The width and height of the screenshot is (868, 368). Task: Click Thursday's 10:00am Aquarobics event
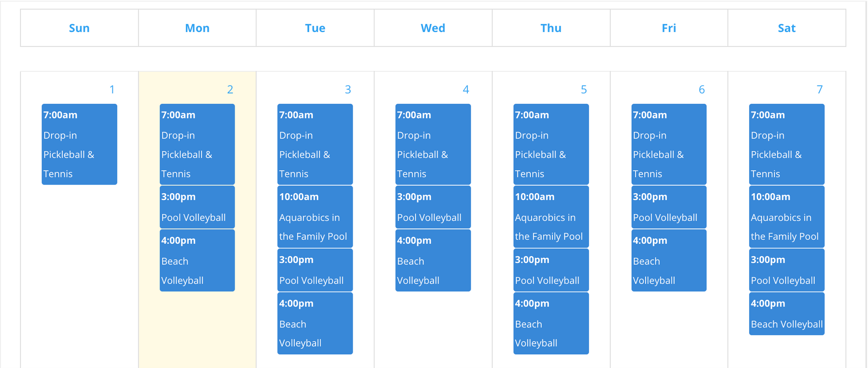pyautogui.click(x=551, y=217)
